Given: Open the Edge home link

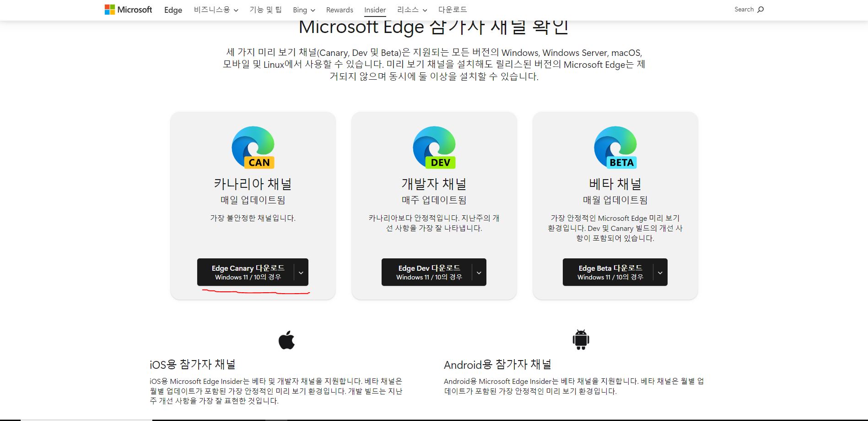Looking at the screenshot, I should (x=173, y=10).
